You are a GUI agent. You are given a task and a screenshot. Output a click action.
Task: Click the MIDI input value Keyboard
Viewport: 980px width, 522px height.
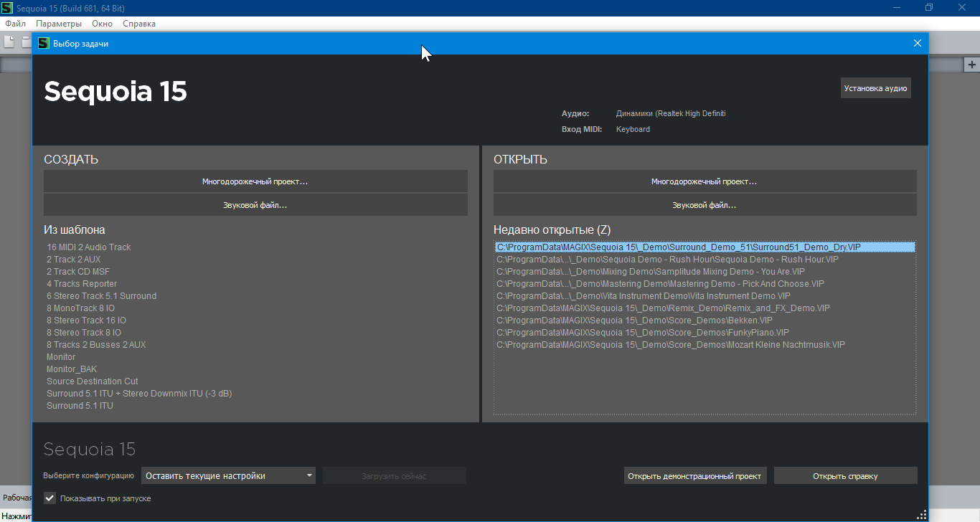pyautogui.click(x=633, y=129)
